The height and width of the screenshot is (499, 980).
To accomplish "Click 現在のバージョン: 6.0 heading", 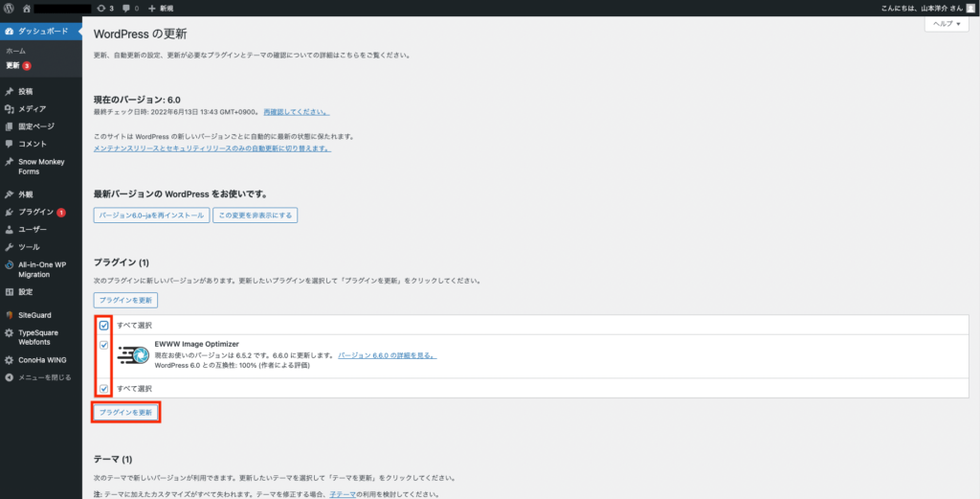I will (x=137, y=100).
